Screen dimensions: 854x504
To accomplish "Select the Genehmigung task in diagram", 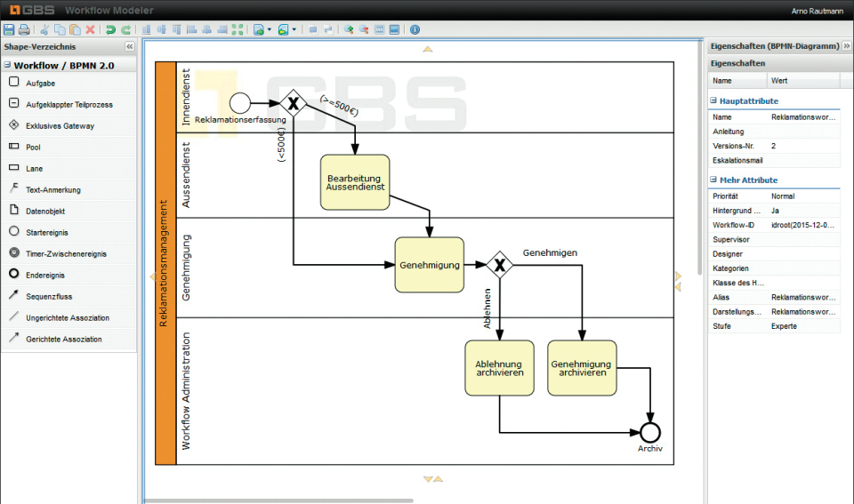I will point(429,265).
